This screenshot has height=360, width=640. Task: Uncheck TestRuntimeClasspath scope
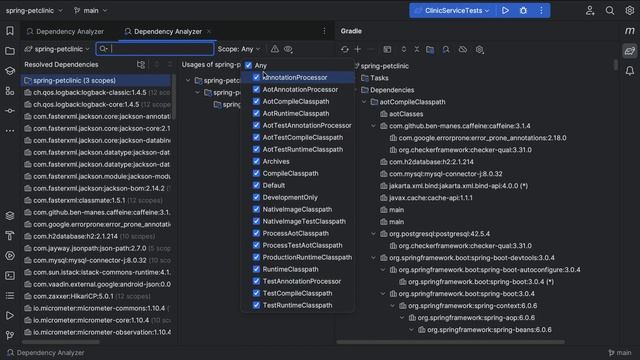[x=256, y=305]
